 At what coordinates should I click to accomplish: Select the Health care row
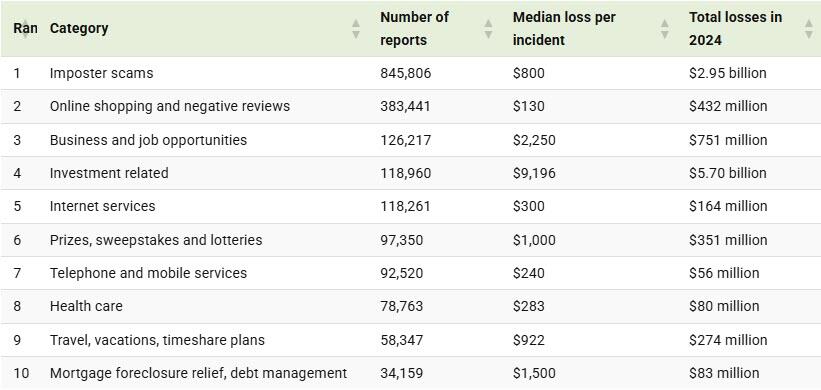410,306
